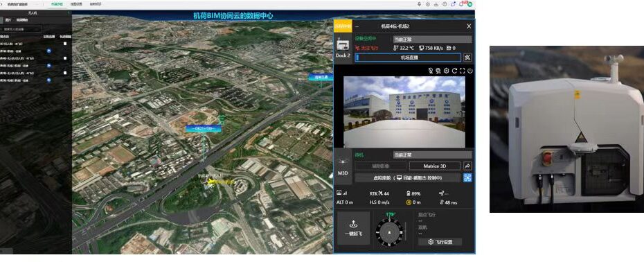Viewport: 644px width, 262px height.
Task: Switch to the third top navigation tab
Action: point(96,4)
